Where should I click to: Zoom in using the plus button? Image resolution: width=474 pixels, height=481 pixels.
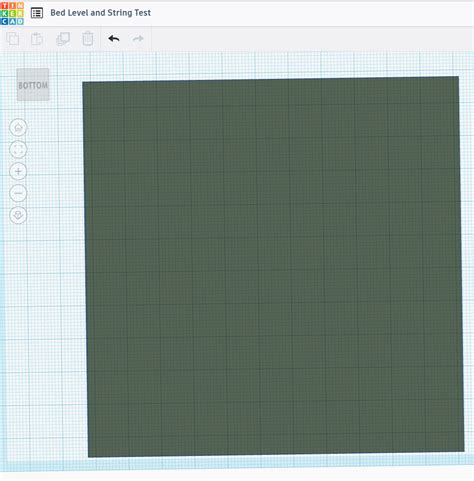18,171
